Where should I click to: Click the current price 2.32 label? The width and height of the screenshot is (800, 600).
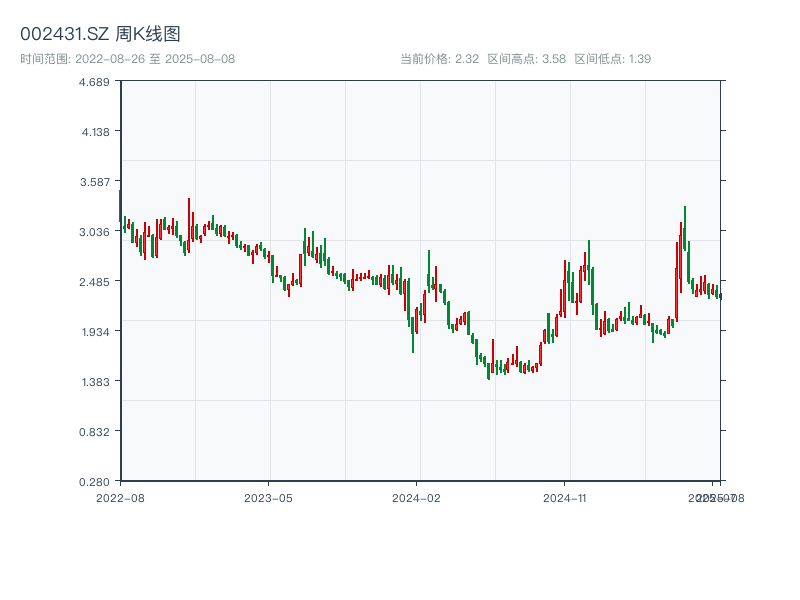pyautogui.click(x=439, y=59)
